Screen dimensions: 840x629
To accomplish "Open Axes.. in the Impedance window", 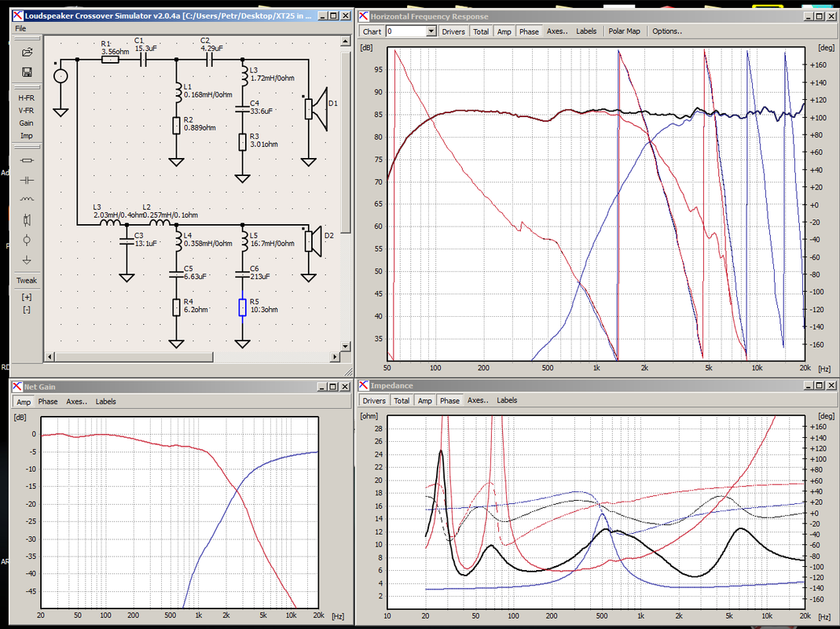I will 478,400.
